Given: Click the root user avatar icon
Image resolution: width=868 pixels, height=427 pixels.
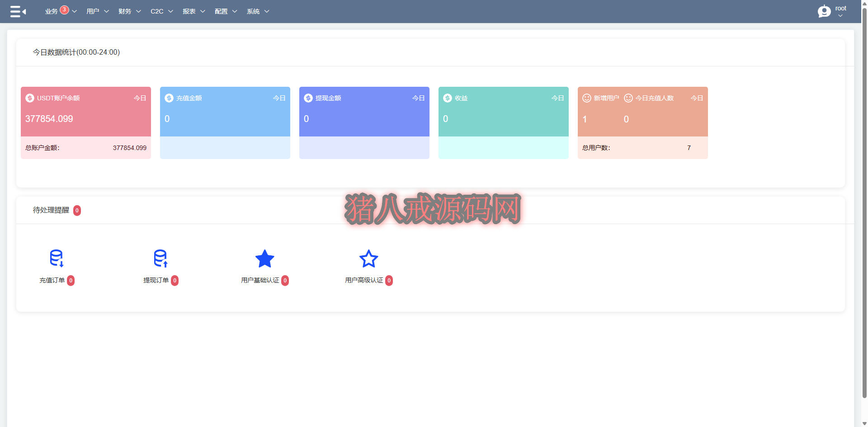Looking at the screenshot, I should point(824,11).
